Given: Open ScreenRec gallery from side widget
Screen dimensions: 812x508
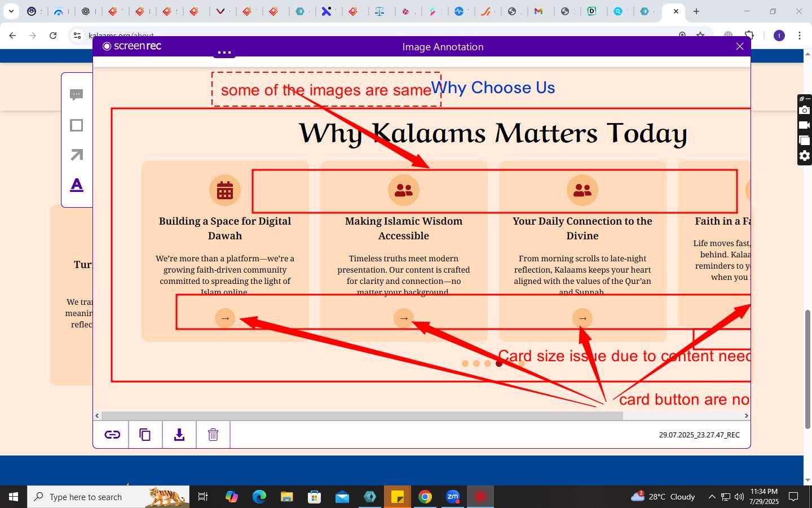Looking at the screenshot, I should coord(805,140).
